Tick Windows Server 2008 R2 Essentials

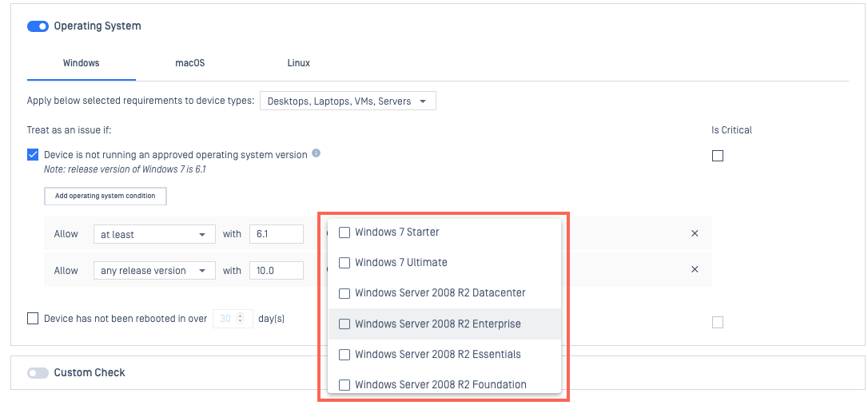[x=344, y=354]
